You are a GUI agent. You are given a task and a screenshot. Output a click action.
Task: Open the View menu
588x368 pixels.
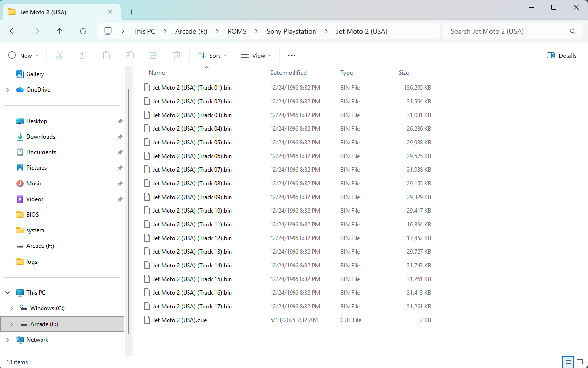[256, 56]
